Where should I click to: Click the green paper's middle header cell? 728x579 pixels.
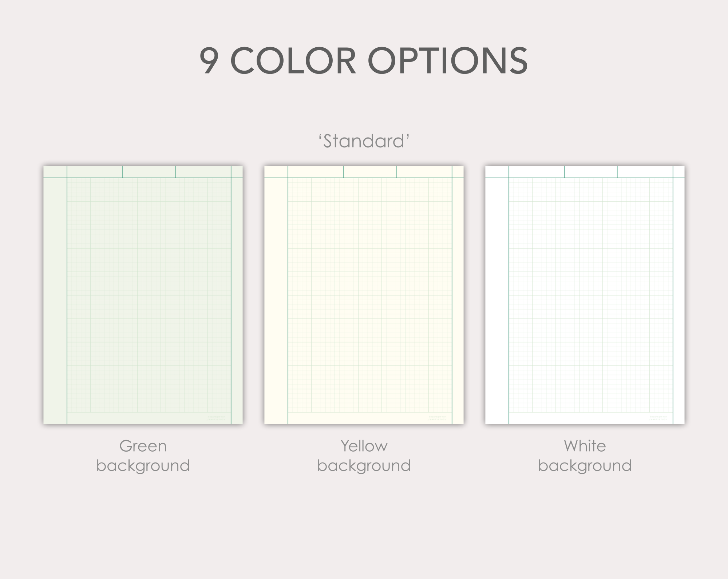(x=149, y=172)
